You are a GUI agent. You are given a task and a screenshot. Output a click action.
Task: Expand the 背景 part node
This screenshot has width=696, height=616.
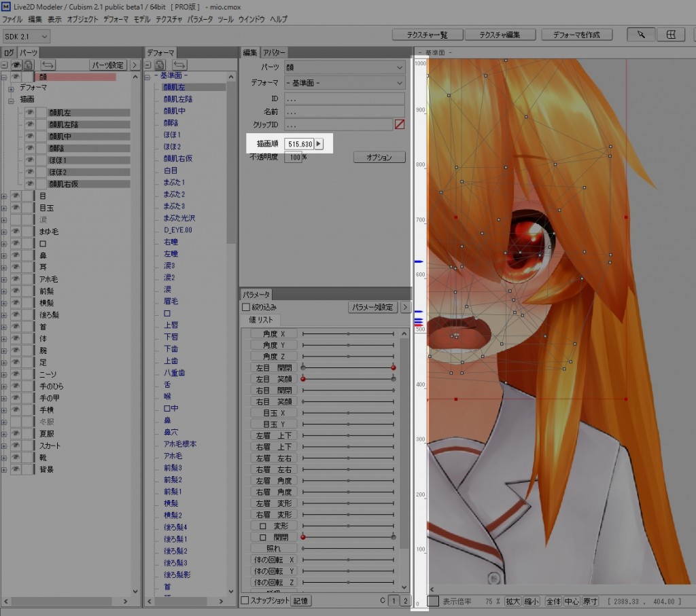coord(4,469)
